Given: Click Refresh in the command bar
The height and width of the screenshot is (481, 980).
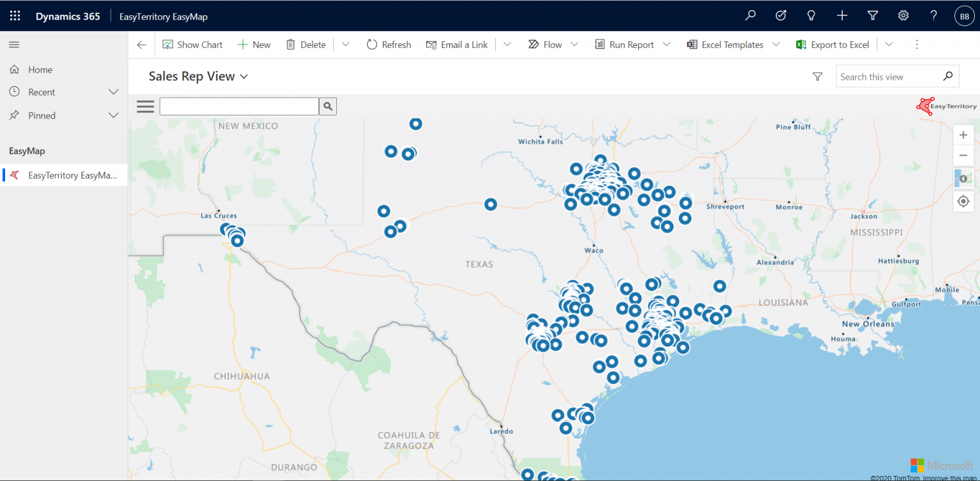Looking at the screenshot, I should tap(389, 44).
